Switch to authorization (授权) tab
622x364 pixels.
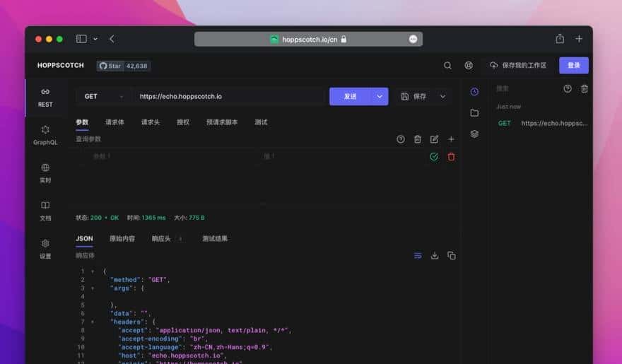coord(183,122)
